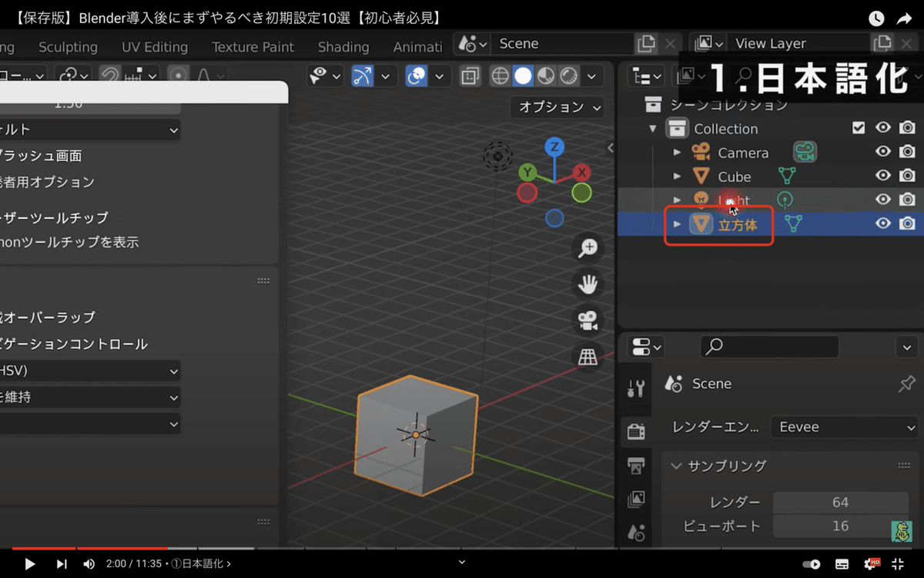
Task: Toggle the pin icon beside Scene
Action: click(906, 384)
